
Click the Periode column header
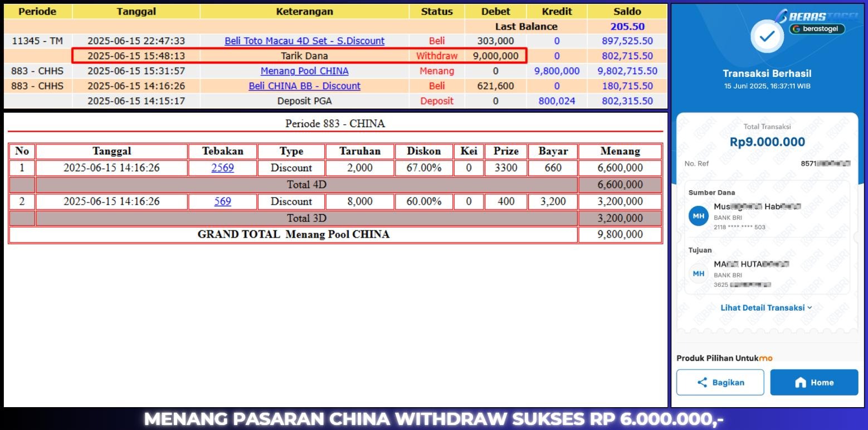click(x=38, y=11)
